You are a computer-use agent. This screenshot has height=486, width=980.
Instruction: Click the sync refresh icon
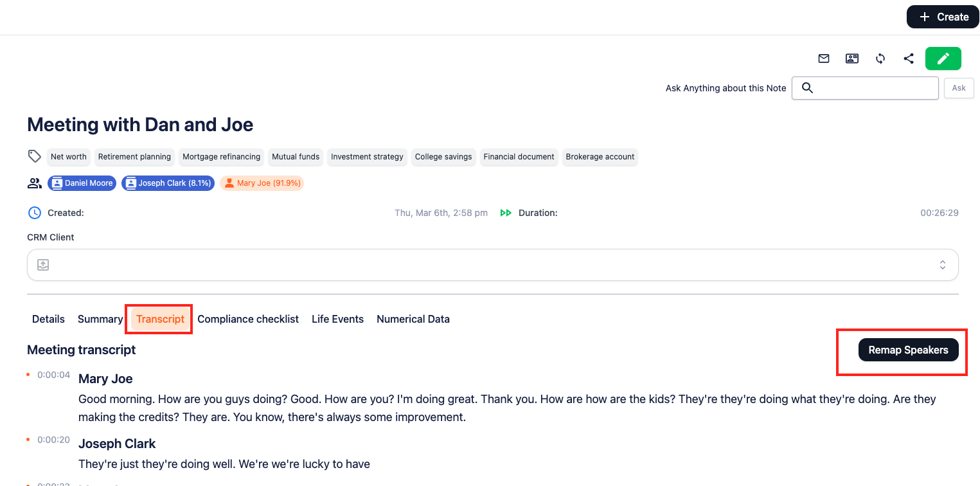coord(880,59)
